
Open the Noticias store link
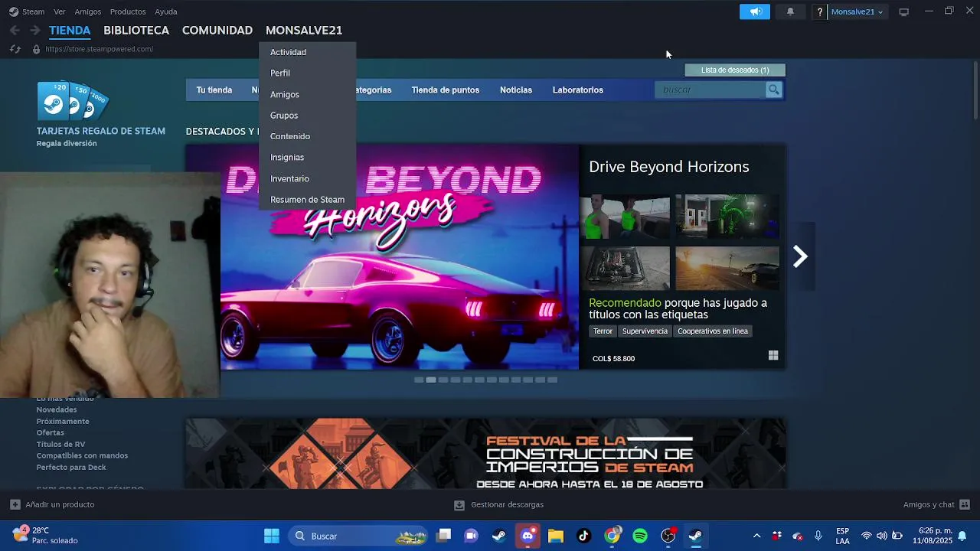pyautogui.click(x=516, y=90)
